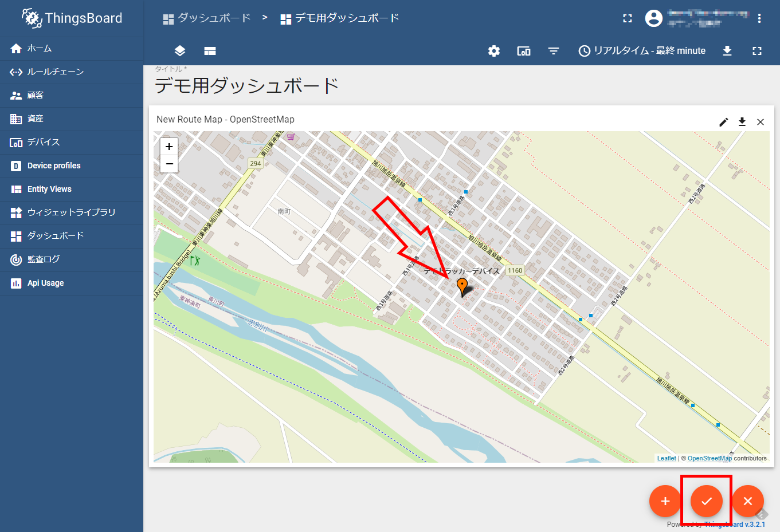Export the map widget with the download icon
Image resolution: width=780 pixels, height=532 pixels.
[x=742, y=122]
